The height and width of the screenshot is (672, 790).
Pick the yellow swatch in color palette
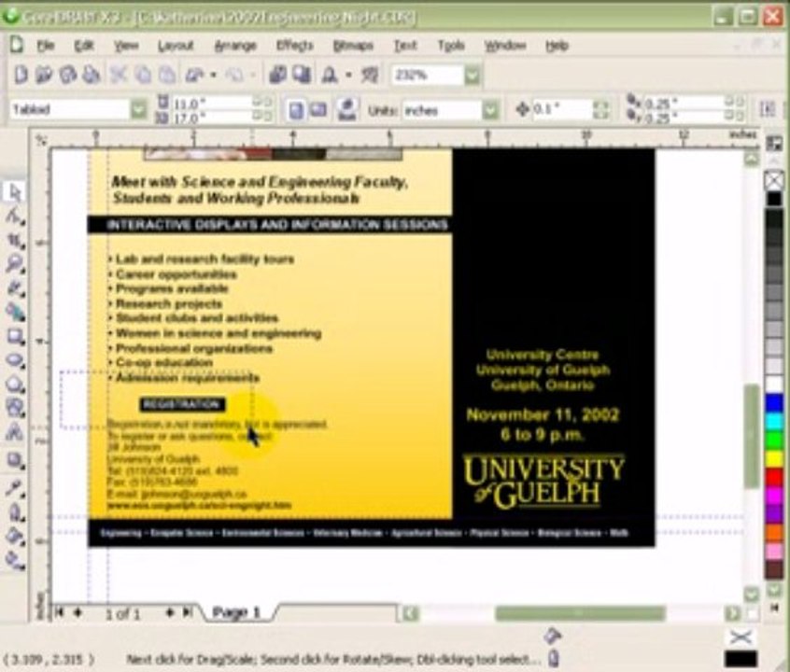click(x=774, y=458)
